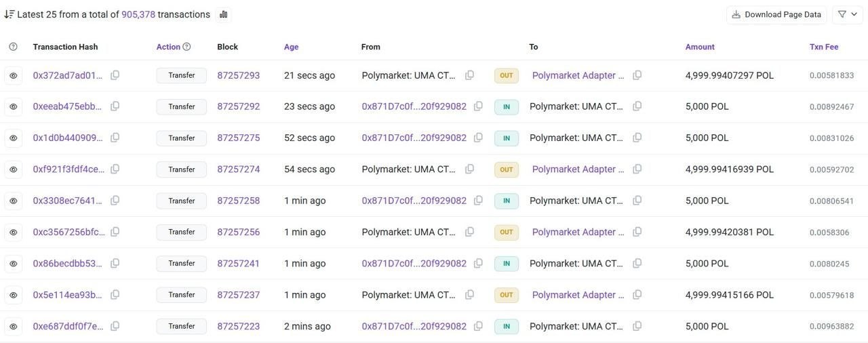
Task: Click Transfer action badge for 0xe687ddf0f7e
Action: 181,326
